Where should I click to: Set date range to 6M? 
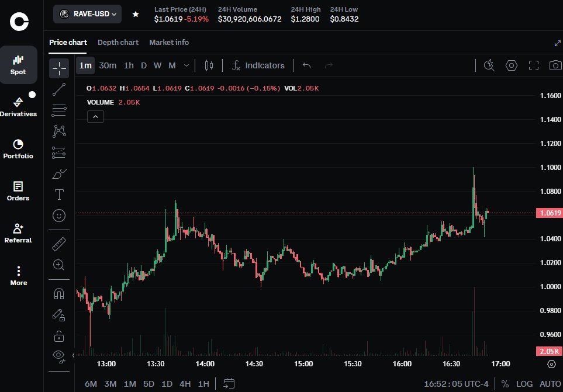pos(91,384)
